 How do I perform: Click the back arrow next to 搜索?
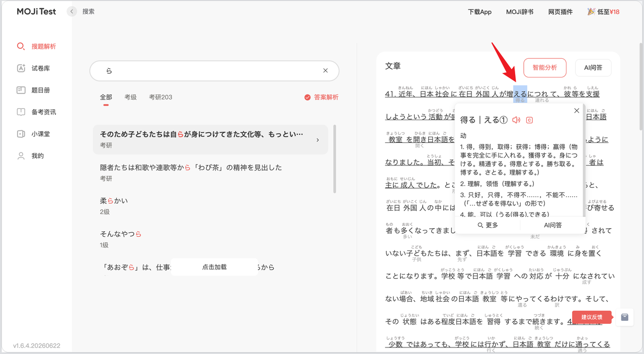[72, 11]
